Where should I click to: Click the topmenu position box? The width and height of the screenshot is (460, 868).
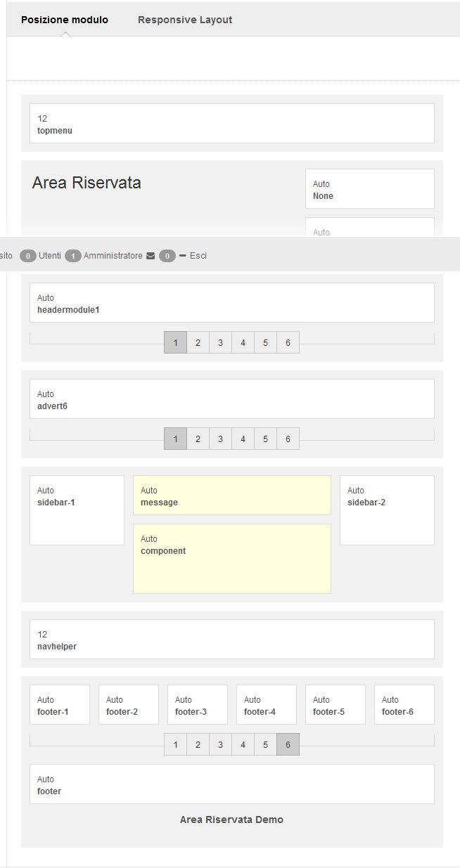[x=231, y=124]
